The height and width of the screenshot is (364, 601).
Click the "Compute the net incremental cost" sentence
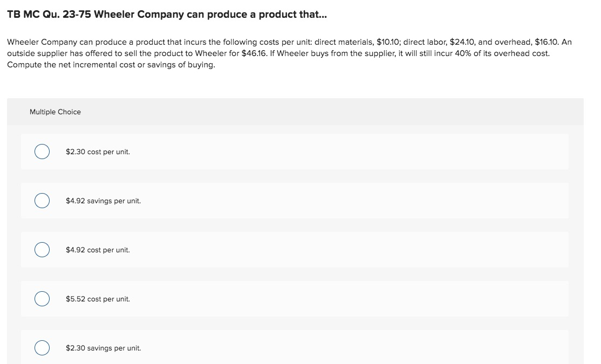point(111,65)
